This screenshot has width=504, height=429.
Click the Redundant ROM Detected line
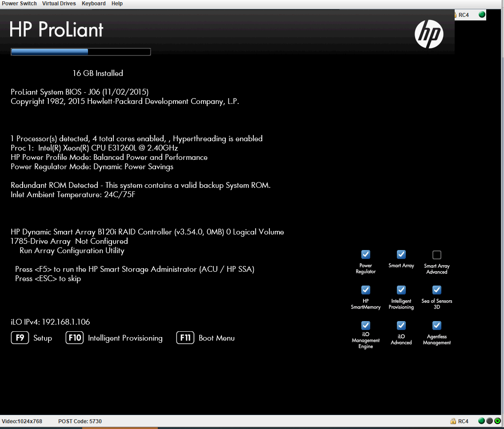pyautogui.click(x=140, y=185)
